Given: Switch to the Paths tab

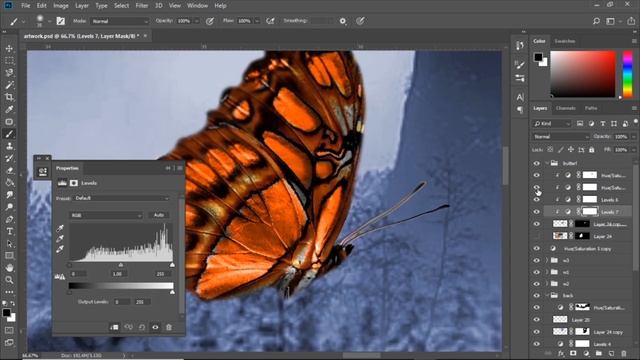Looking at the screenshot, I should [591, 108].
